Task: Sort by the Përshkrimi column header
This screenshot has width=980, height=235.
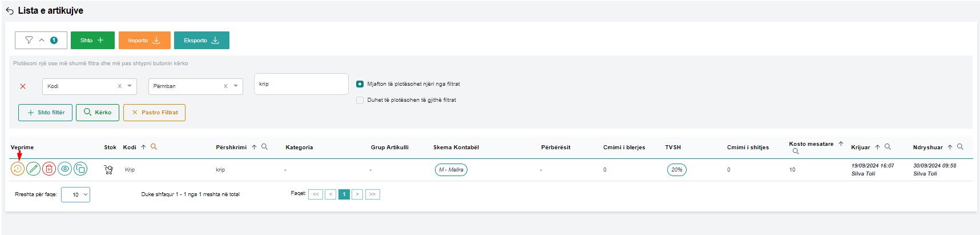Action: click(231, 148)
